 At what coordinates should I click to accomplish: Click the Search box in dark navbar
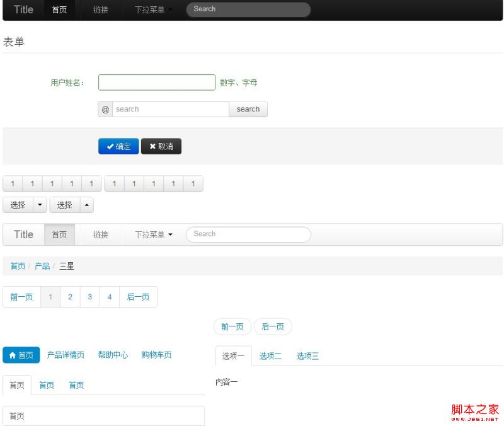(248, 9)
